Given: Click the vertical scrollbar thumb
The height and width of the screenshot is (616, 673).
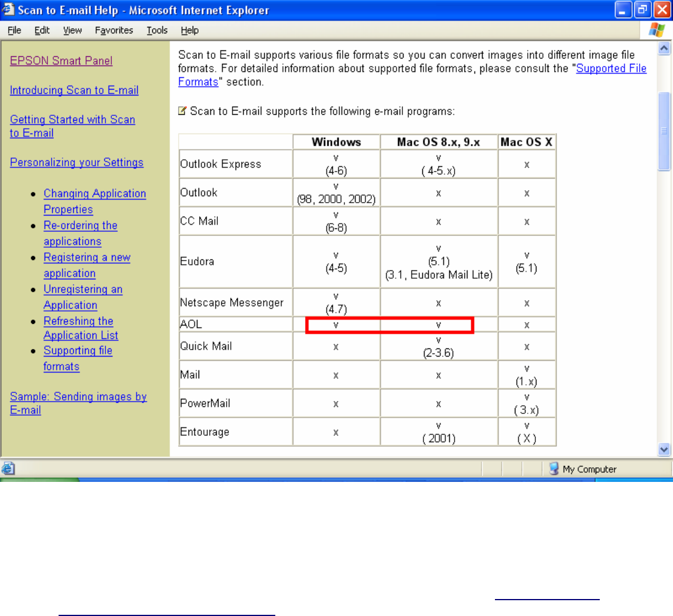Looking at the screenshot, I should point(664,131).
